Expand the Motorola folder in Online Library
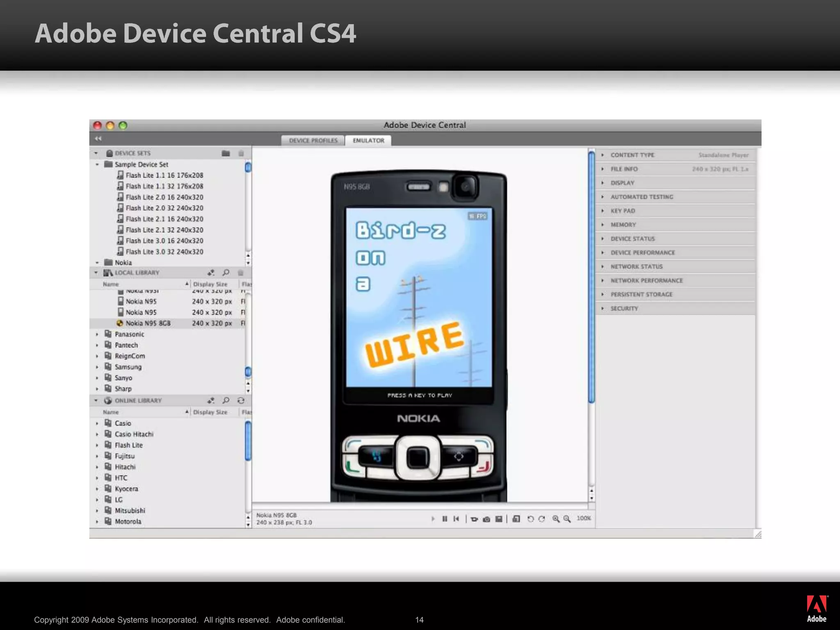Screen dimensions: 840x630 (97, 522)
